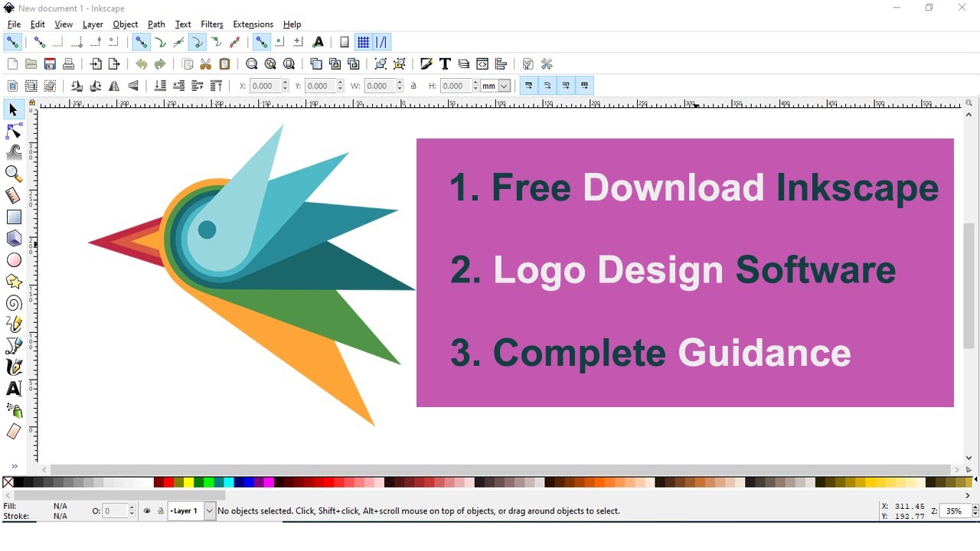The width and height of the screenshot is (980, 551).
Task: Raise selection to top icon
Action: coord(216,86)
